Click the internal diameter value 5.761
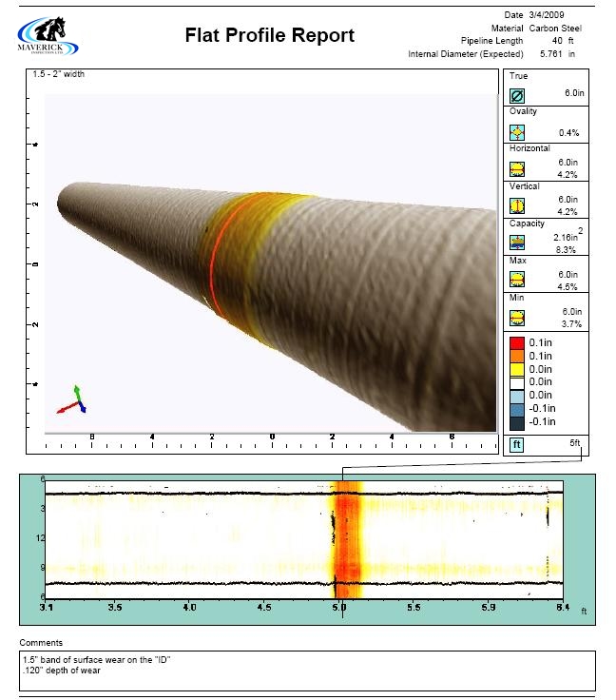616x700 pixels. 551,54
